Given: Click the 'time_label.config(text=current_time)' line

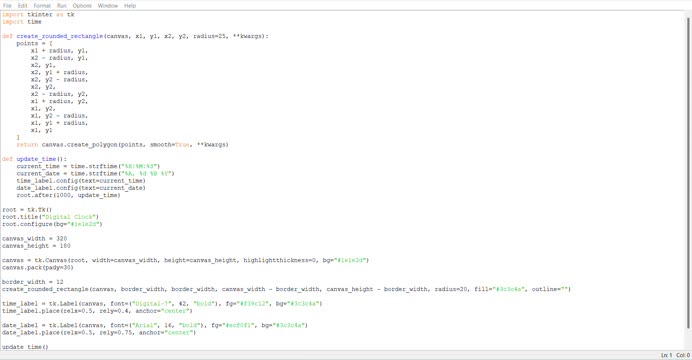Looking at the screenshot, I should point(81,180).
